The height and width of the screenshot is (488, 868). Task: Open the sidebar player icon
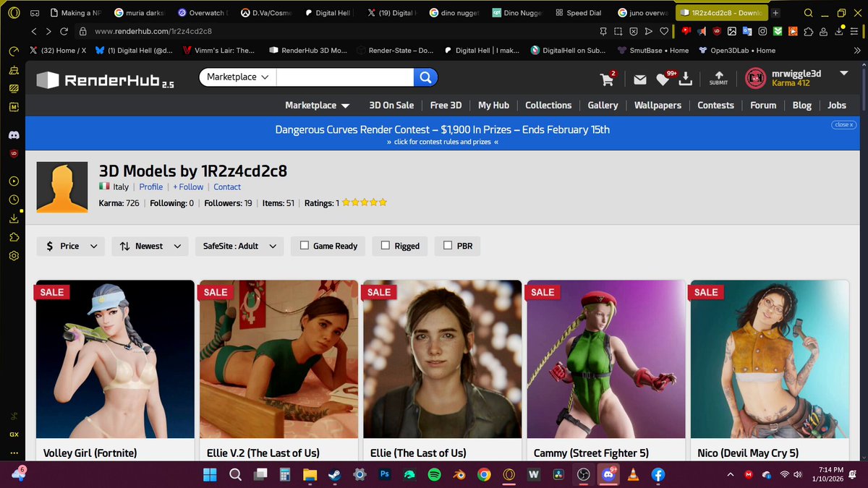click(14, 181)
